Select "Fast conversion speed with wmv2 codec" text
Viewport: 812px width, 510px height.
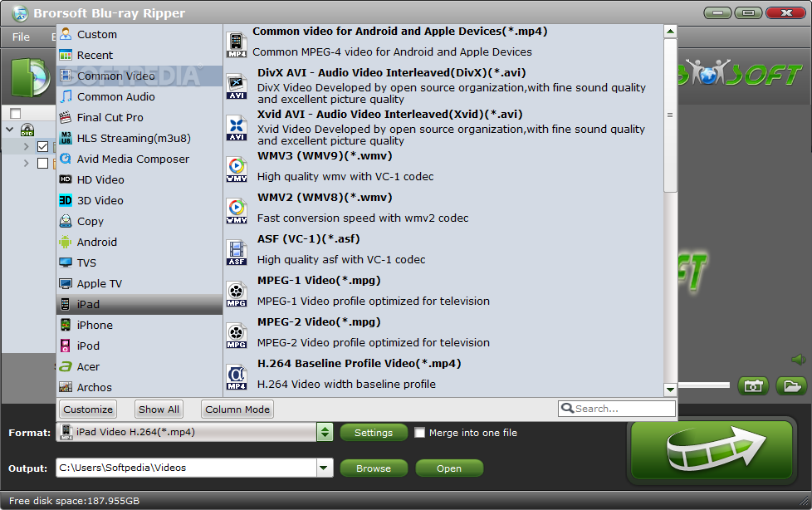363,218
